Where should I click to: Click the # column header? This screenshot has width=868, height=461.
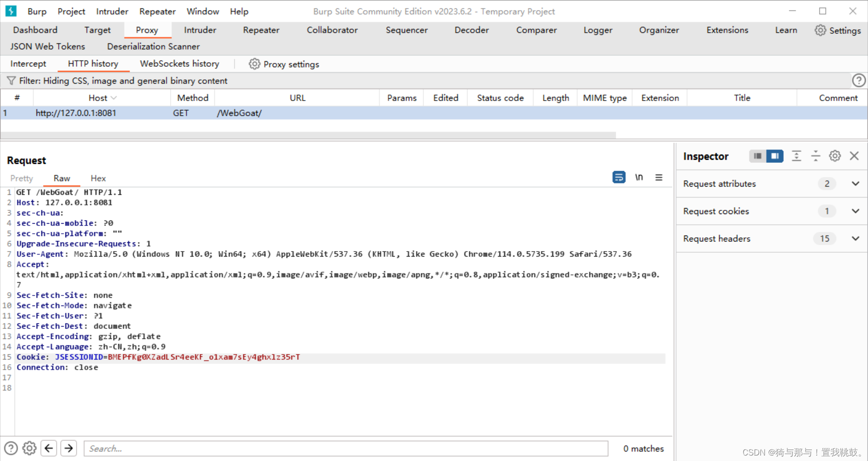click(x=17, y=98)
